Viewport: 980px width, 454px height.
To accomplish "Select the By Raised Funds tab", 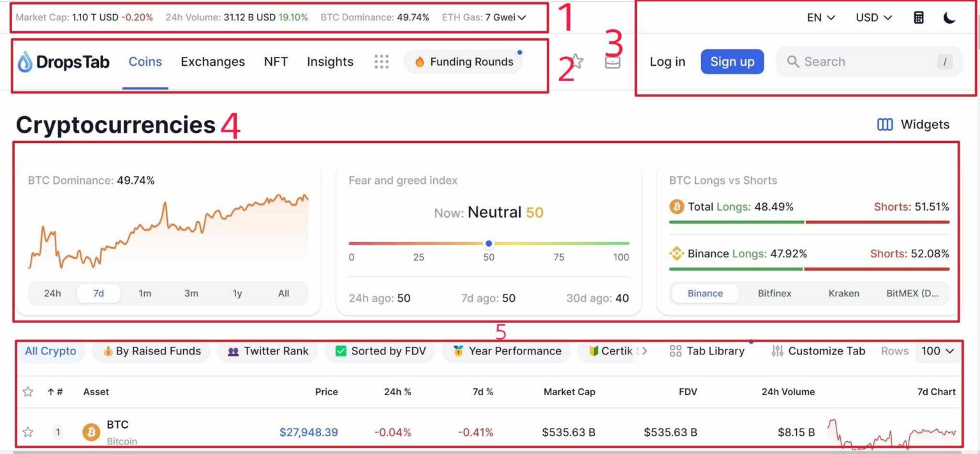I will pyautogui.click(x=151, y=351).
